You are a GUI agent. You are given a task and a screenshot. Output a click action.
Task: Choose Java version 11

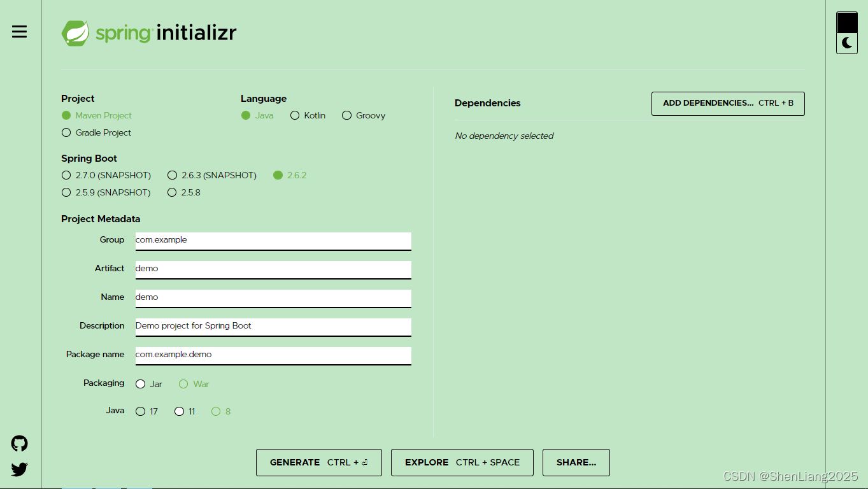coord(185,411)
